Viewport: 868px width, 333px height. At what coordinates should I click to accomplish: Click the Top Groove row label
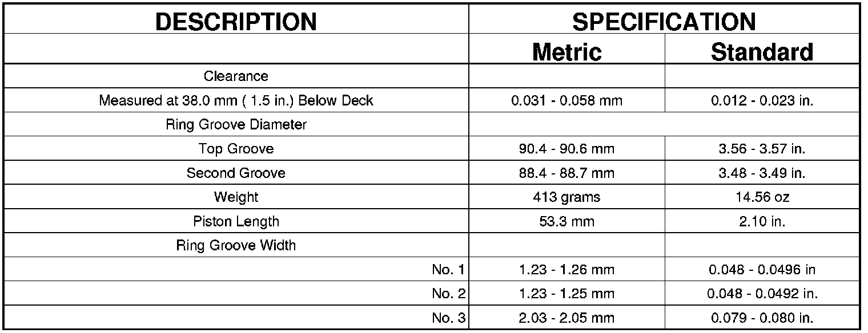(236, 149)
